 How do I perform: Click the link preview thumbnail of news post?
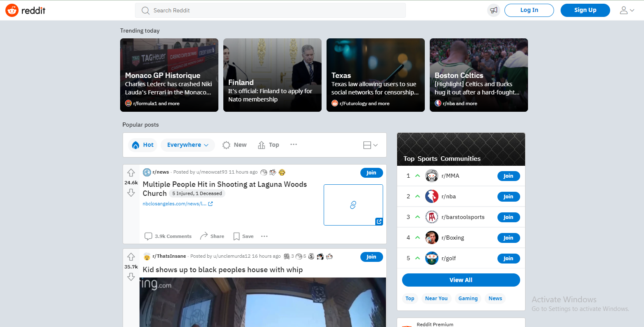pos(353,205)
